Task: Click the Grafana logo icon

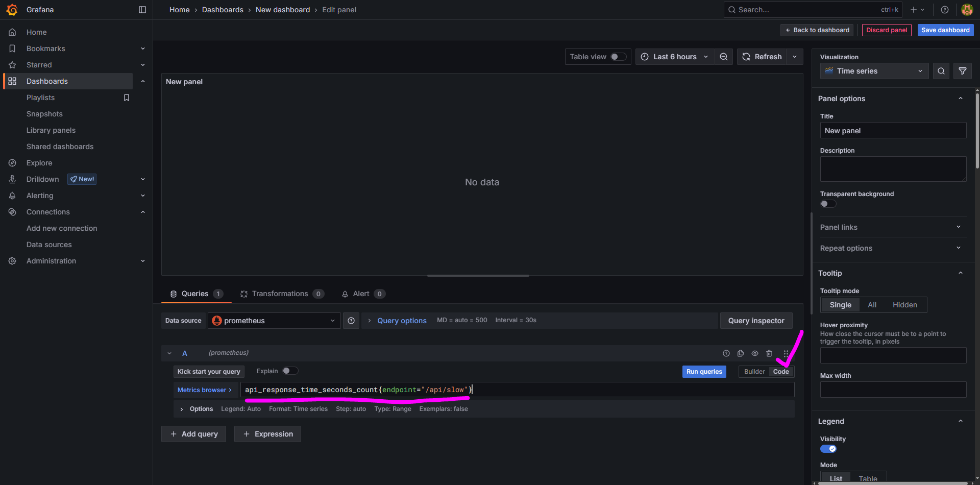Action: pos(12,10)
